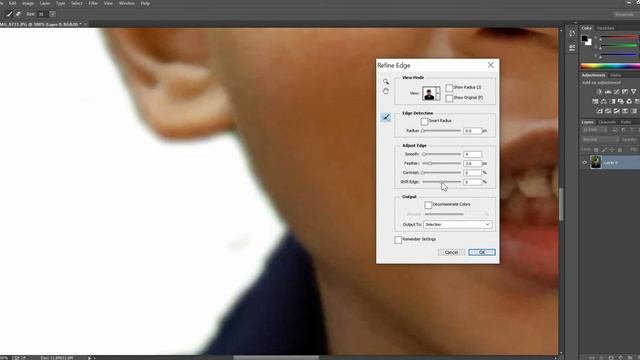Click the Radius slider track
The width and height of the screenshot is (640, 360).
[442, 131]
